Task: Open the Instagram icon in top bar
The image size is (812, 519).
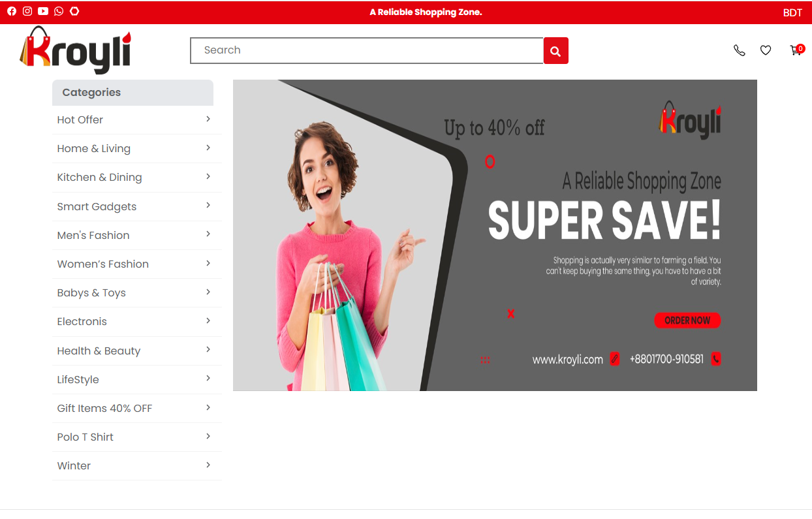Action: tap(27, 11)
